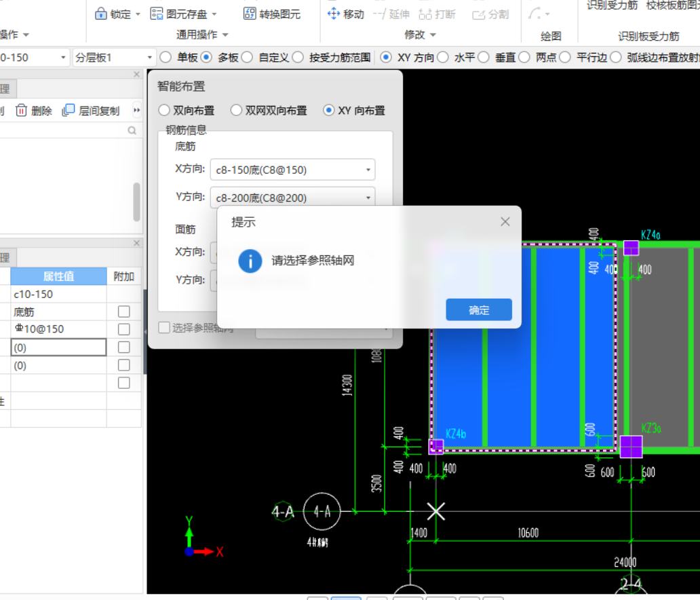Select the XY 方向 radio option
This screenshot has height=600, width=700.
(386, 57)
